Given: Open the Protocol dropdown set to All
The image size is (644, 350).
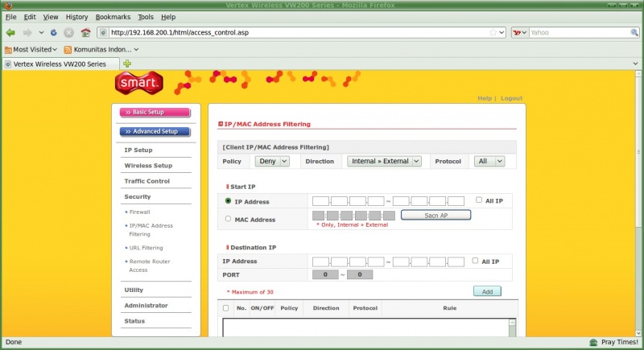Looking at the screenshot, I should 489,161.
